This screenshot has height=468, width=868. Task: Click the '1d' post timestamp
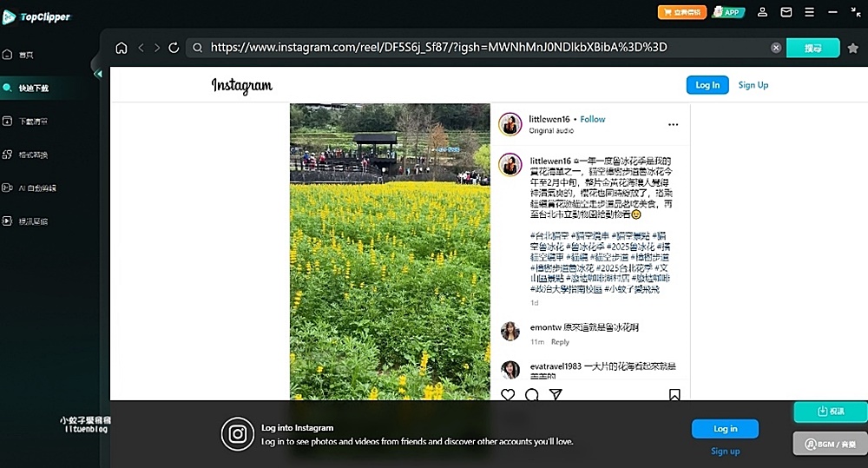point(534,303)
